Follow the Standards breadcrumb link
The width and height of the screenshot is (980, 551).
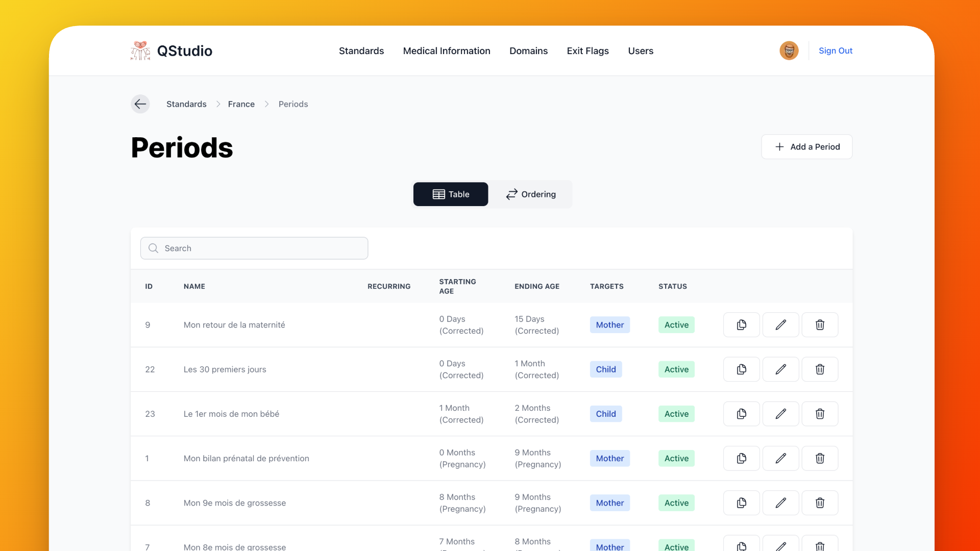click(x=186, y=104)
